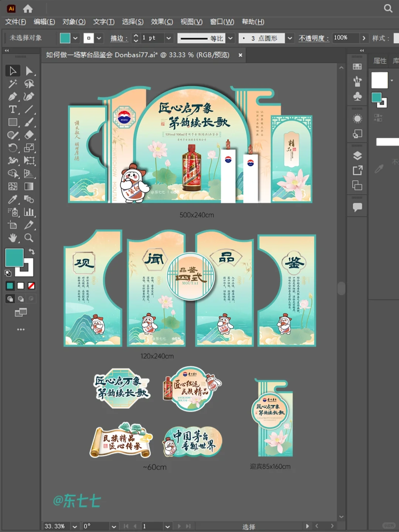The height and width of the screenshot is (532, 399).
Task: Select the Lasso tool
Action: 29,84
